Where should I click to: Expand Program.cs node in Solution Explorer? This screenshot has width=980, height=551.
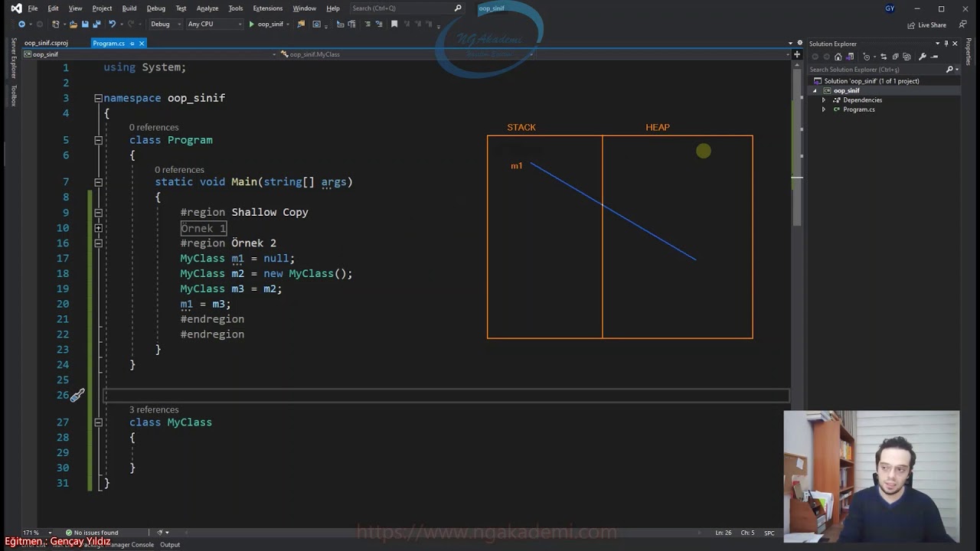click(824, 109)
